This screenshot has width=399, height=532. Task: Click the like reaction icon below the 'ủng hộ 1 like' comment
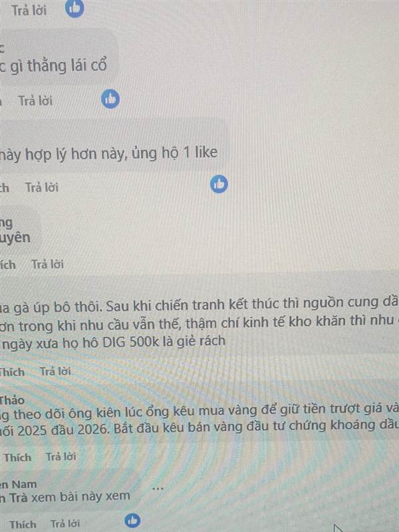pos(219,184)
